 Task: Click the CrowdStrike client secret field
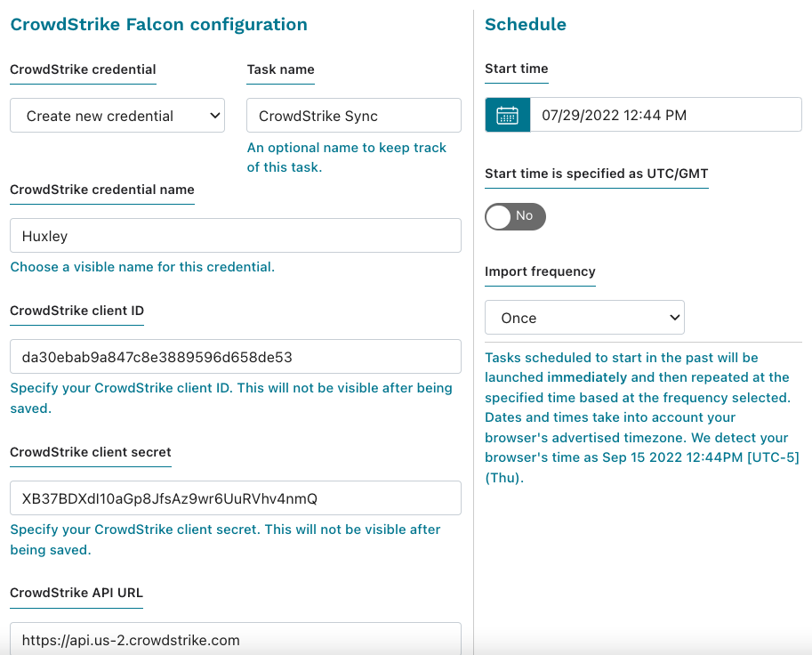coord(235,497)
